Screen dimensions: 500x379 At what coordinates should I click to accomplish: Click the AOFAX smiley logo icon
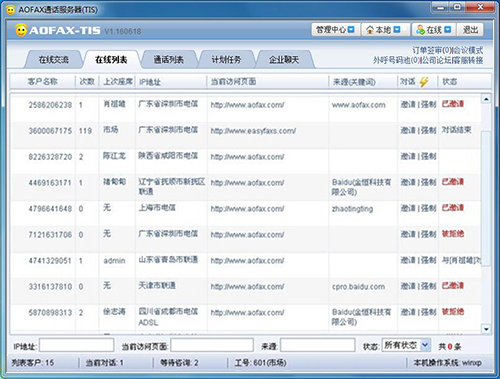21,30
